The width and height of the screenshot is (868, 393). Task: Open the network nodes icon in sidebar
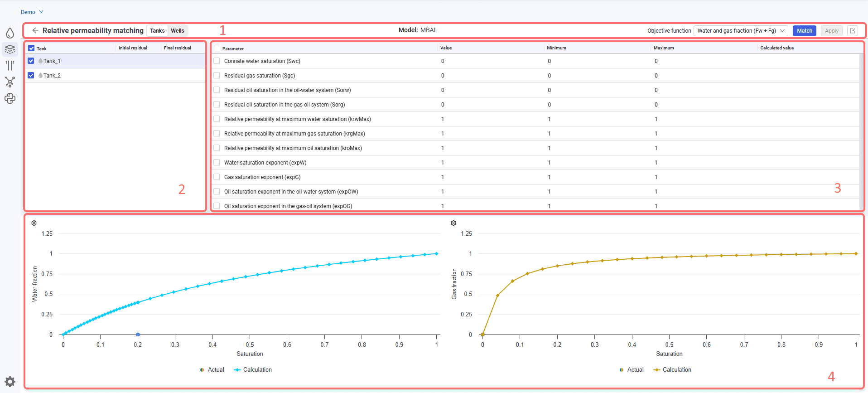[10, 82]
